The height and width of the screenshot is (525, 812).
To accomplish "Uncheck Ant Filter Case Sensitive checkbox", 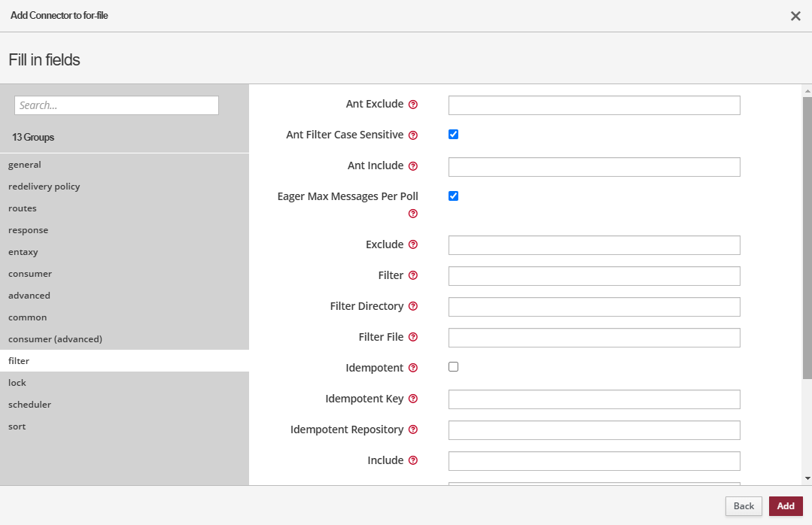I will pyautogui.click(x=453, y=135).
